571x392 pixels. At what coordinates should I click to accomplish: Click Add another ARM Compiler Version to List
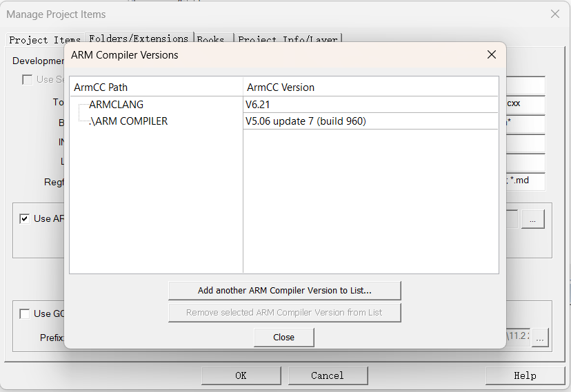284,291
